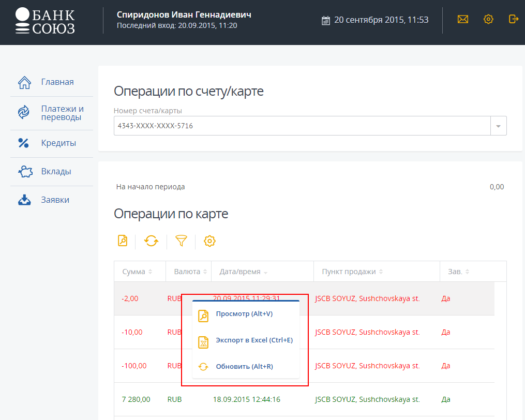
Task: Open the messages envelope icon
Action: coord(463,20)
